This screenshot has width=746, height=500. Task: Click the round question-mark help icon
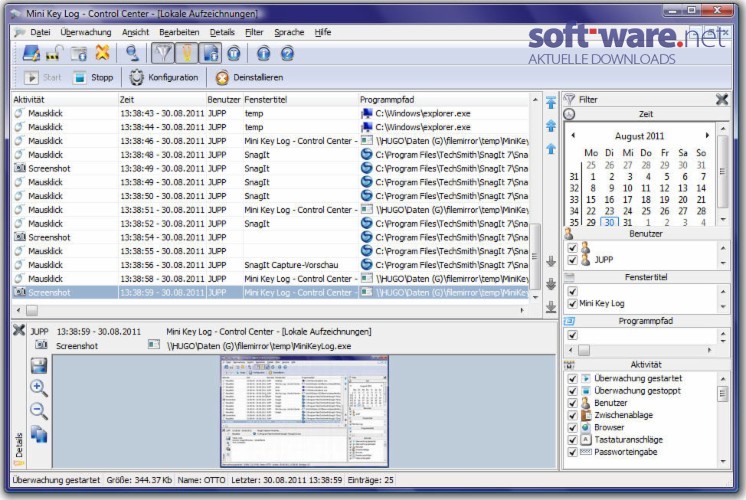click(287, 53)
